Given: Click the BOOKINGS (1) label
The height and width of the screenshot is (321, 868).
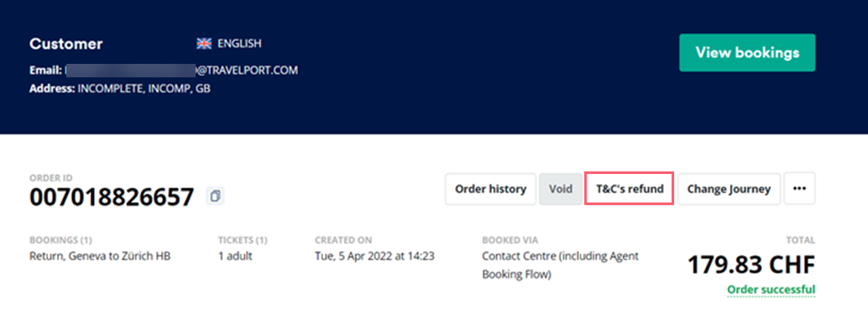Looking at the screenshot, I should pos(61,240).
